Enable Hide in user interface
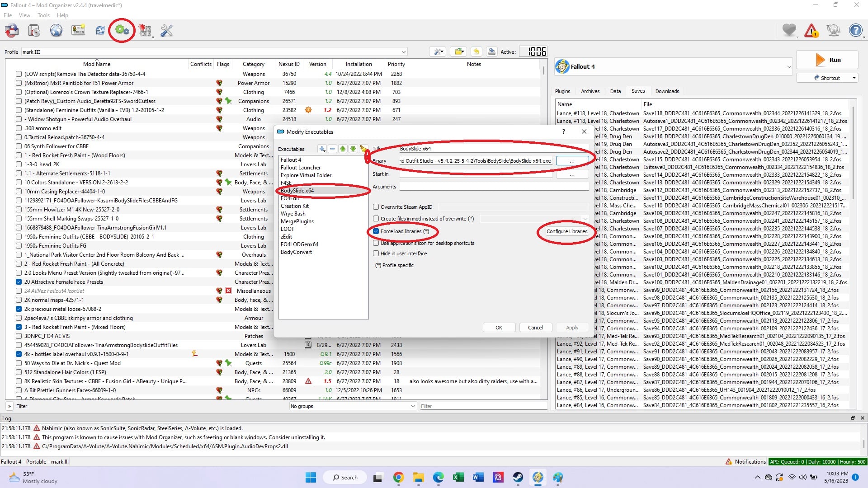This screenshot has height=488, width=868. pyautogui.click(x=376, y=253)
